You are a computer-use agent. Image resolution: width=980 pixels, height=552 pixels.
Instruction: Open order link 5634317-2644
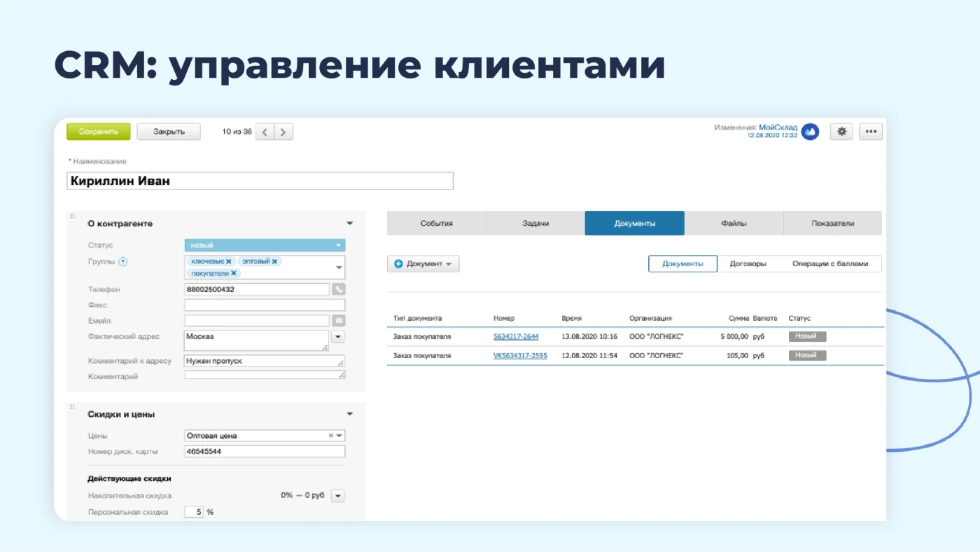click(516, 337)
